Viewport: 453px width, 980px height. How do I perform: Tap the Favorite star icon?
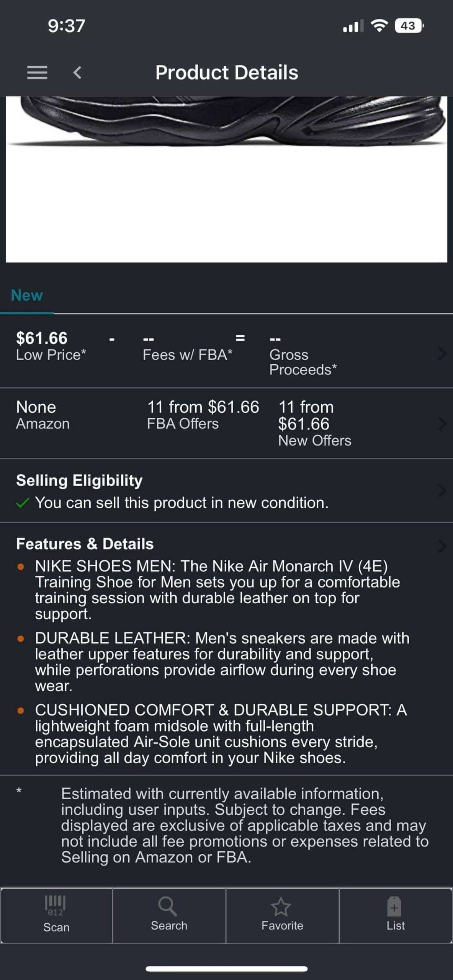point(281,906)
